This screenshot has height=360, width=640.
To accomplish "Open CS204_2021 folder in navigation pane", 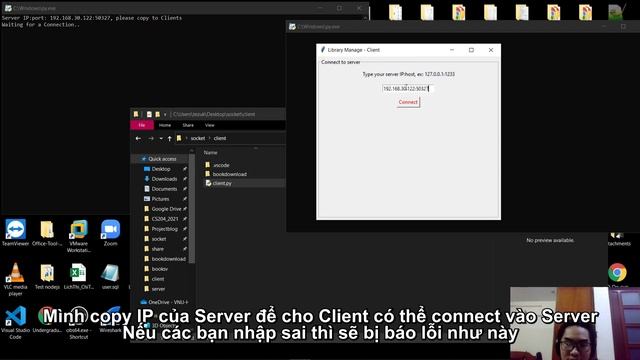I will point(165,219).
